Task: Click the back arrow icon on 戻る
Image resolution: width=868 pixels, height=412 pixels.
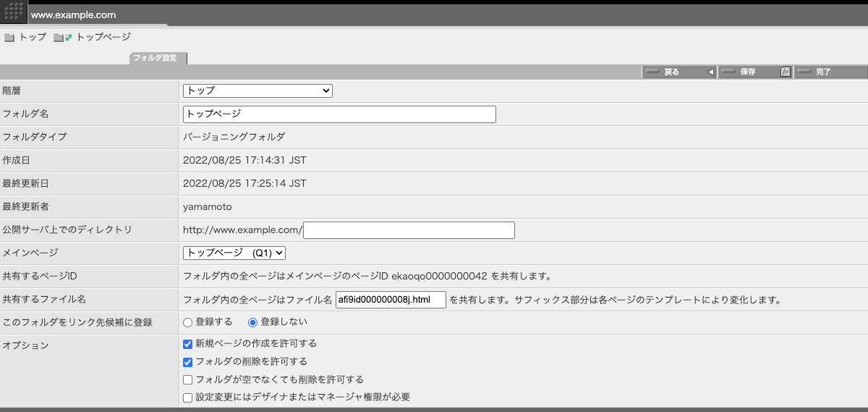Action: click(x=710, y=72)
